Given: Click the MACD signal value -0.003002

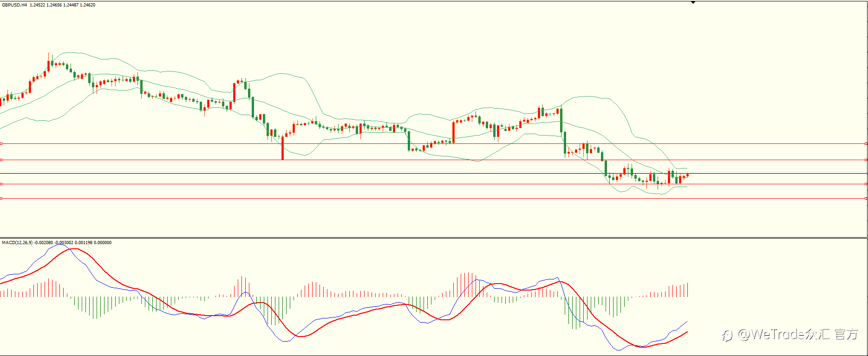Looking at the screenshot, I should 64,243.
